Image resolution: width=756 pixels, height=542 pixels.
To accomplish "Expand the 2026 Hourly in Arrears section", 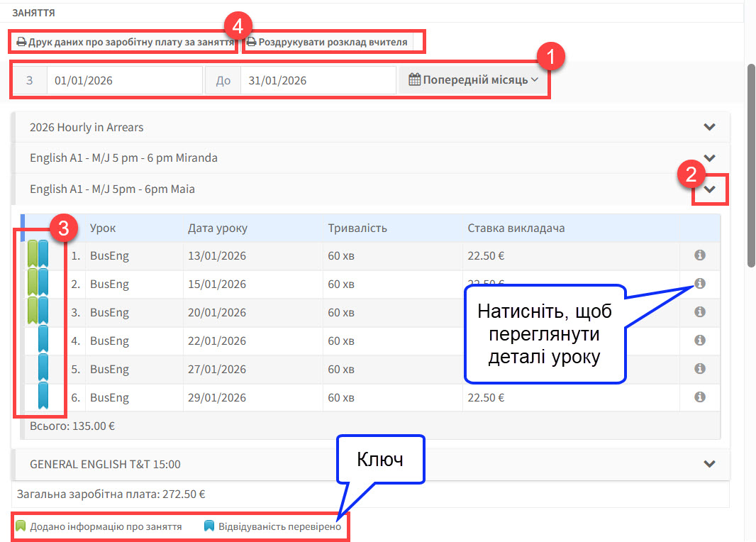I will pos(709,127).
